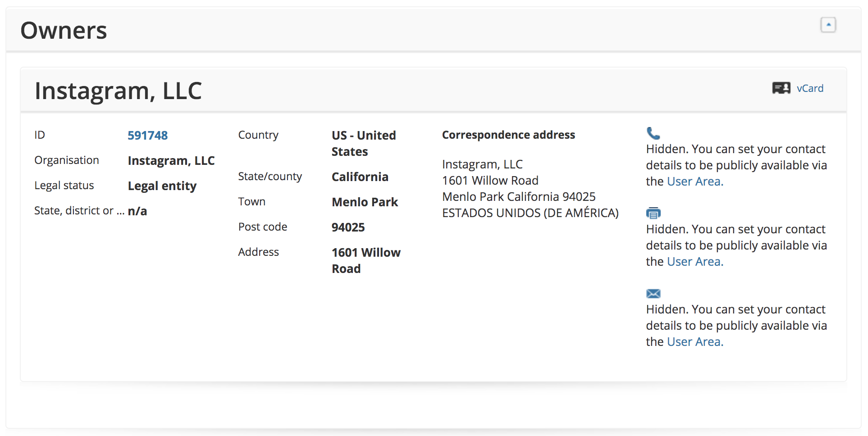868x436 pixels.
Task: Open User Area link under email
Action: 695,342
